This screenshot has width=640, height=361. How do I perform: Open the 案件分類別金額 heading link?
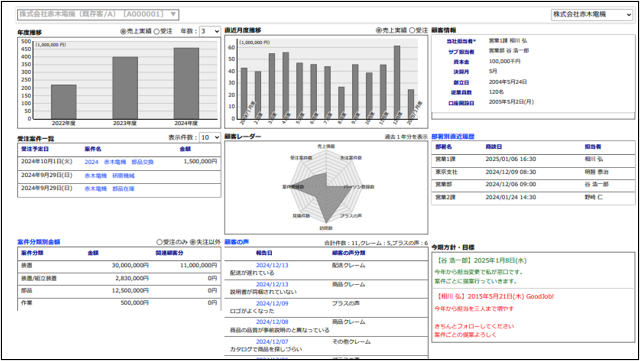click(39, 242)
